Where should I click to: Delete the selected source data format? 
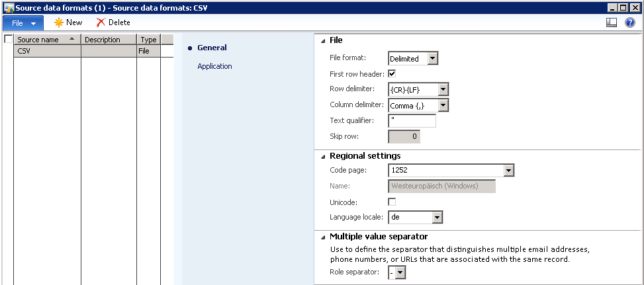[x=113, y=22]
